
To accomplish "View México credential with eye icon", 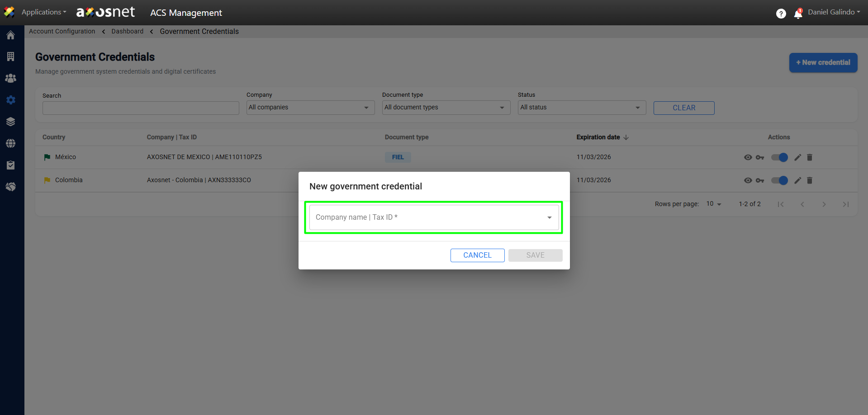I will click(x=748, y=157).
